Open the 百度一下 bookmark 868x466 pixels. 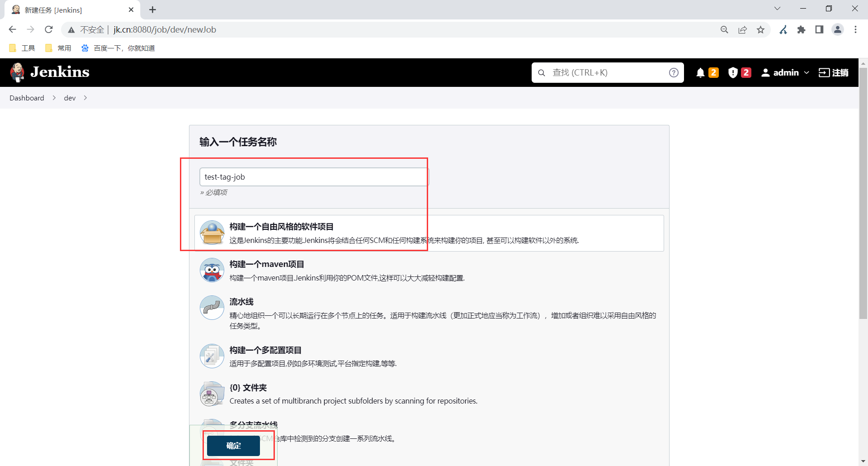pos(118,48)
